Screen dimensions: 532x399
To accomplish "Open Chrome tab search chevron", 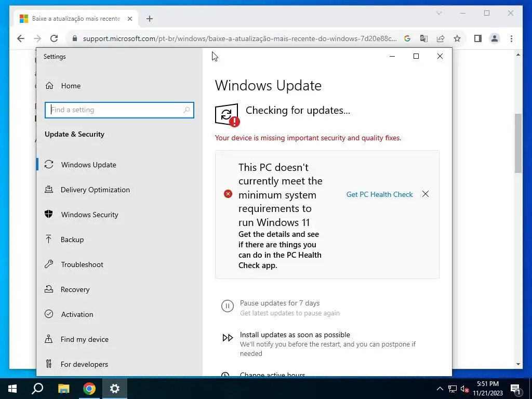I will [439, 13].
